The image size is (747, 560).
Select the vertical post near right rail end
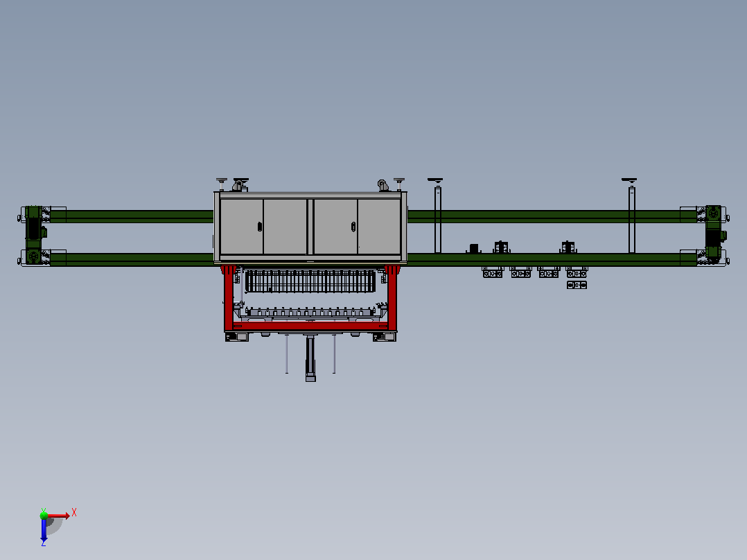pos(632,219)
